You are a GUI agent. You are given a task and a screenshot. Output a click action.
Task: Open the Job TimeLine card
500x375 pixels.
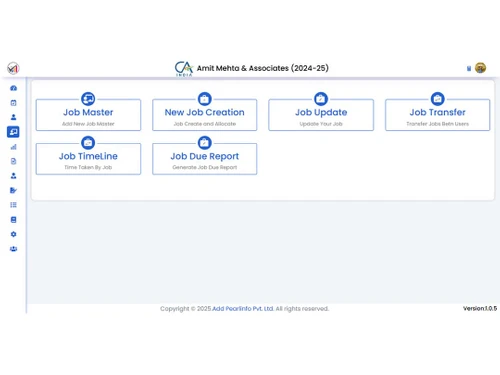pyautogui.click(x=88, y=159)
